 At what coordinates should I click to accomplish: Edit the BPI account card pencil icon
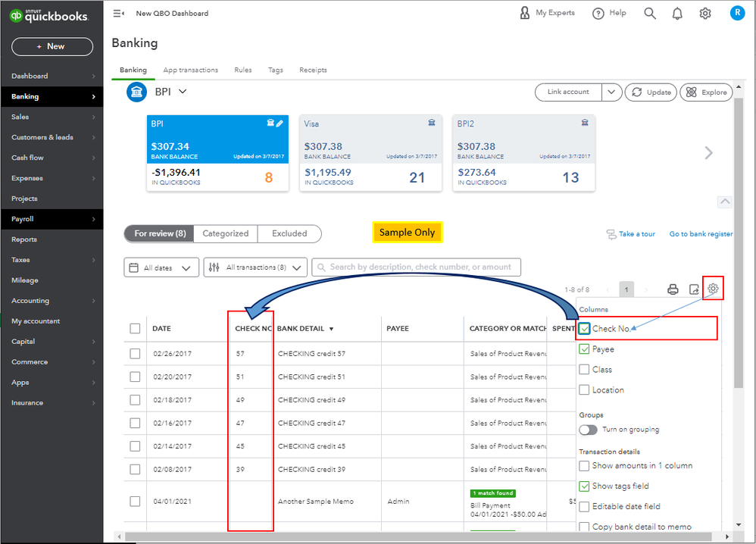click(280, 123)
